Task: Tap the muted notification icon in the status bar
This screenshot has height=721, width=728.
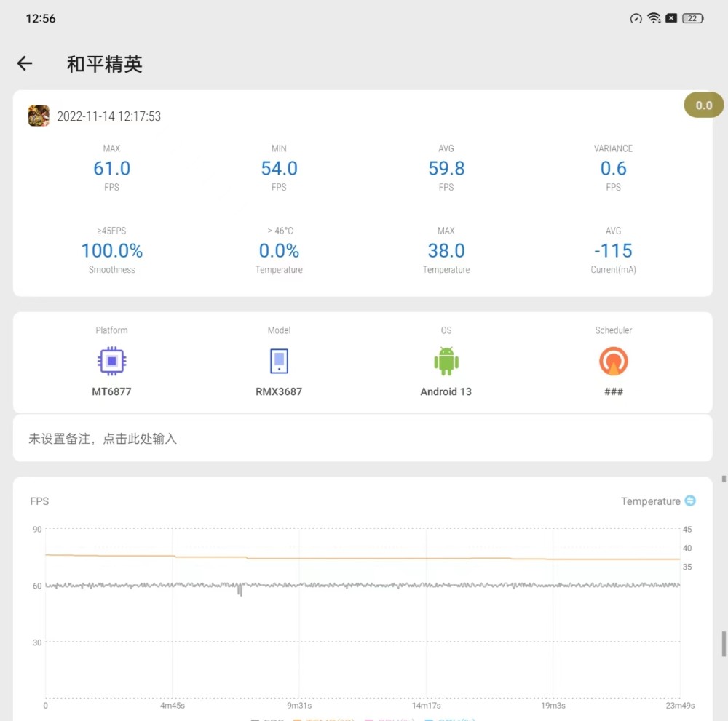Action: pos(671,18)
